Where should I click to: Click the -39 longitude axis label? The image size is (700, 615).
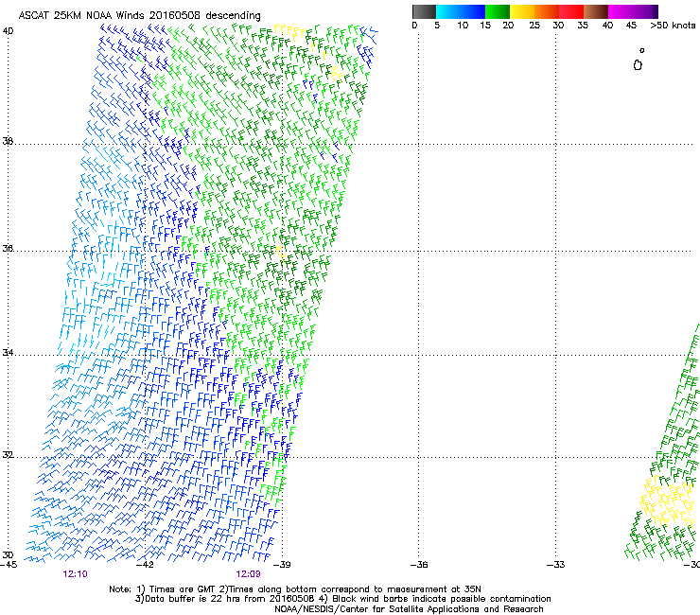[x=282, y=565]
